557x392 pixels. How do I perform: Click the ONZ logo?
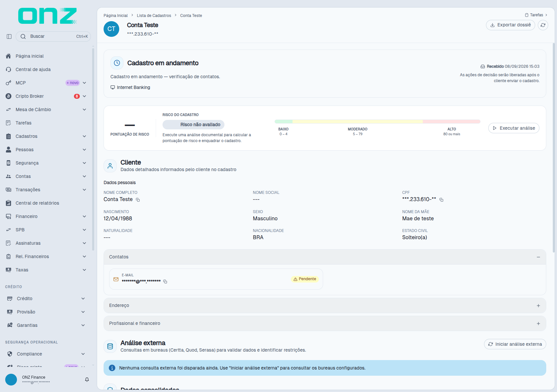click(x=48, y=16)
